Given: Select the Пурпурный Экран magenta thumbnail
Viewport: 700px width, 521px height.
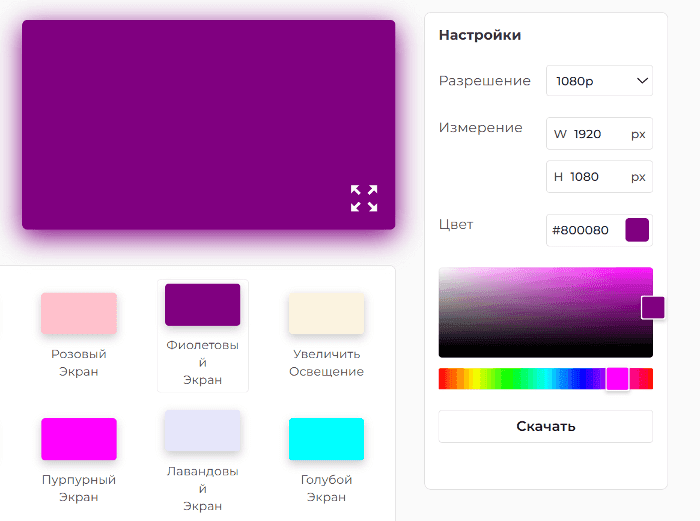Looking at the screenshot, I should pos(79,439).
